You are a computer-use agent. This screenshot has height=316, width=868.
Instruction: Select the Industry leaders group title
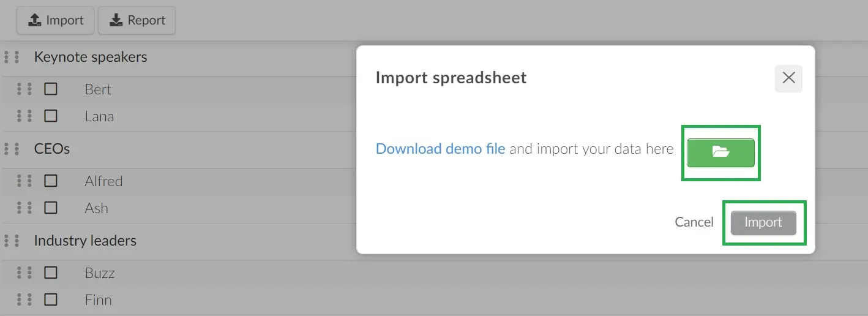pyautogui.click(x=85, y=241)
